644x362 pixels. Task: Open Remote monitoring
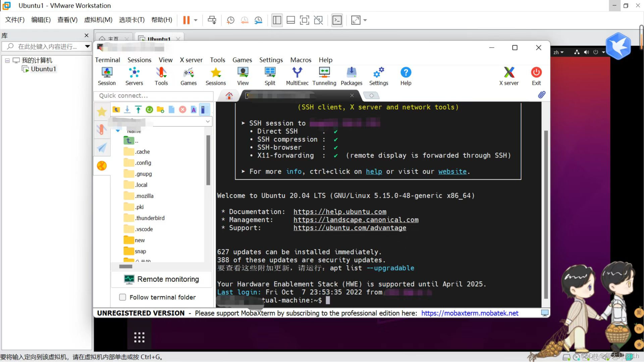point(161,279)
